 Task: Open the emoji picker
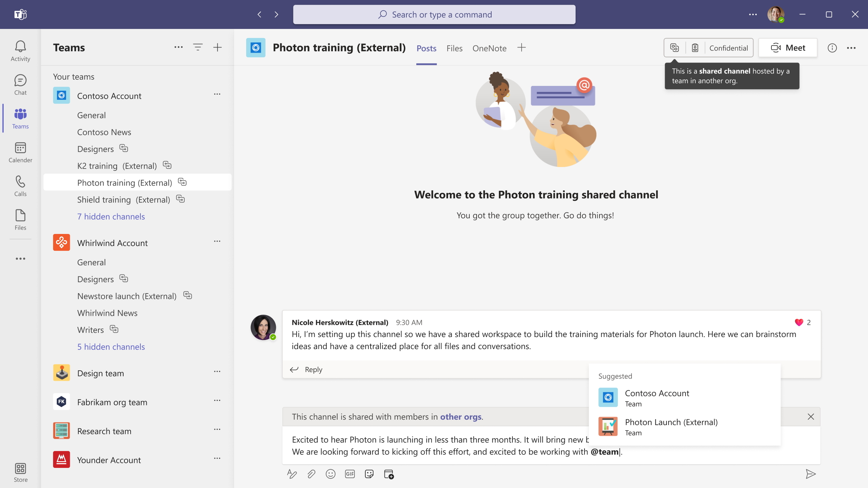331,474
